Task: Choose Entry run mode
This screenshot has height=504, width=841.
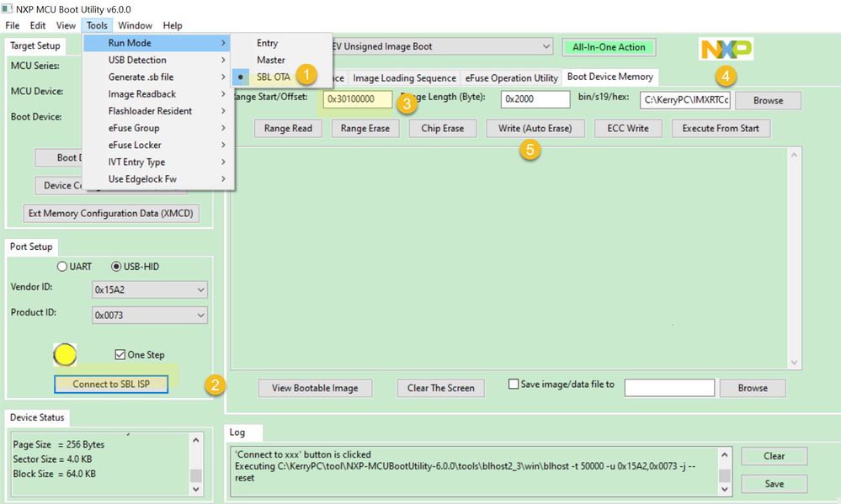Action: pyautogui.click(x=267, y=43)
